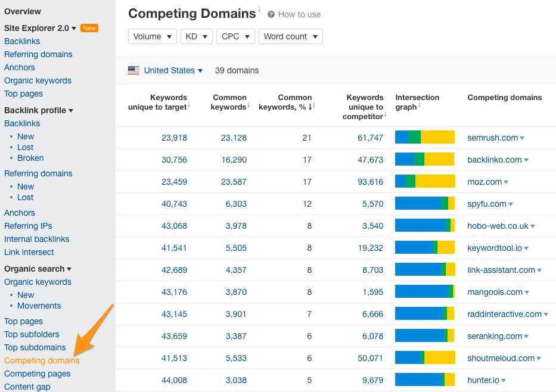Image resolution: width=556 pixels, height=392 pixels.
Task: Click the 23,128 common keywords value
Action: (234, 138)
